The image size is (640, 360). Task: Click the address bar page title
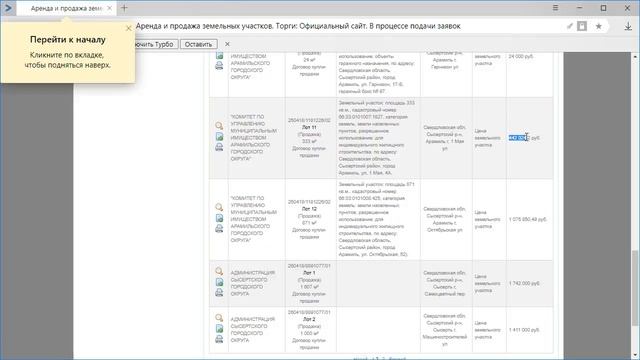[298, 26]
